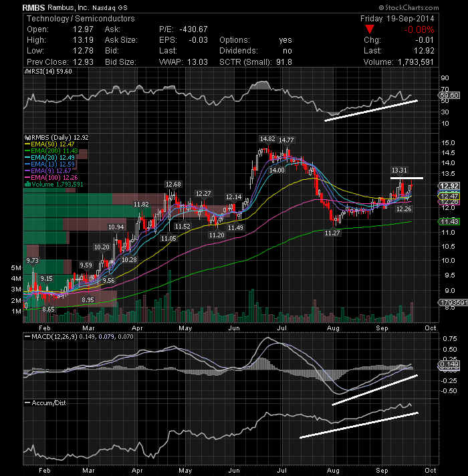Click the 8.65 February low label
Viewport: 468px width, 476px height.
[48, 310]
